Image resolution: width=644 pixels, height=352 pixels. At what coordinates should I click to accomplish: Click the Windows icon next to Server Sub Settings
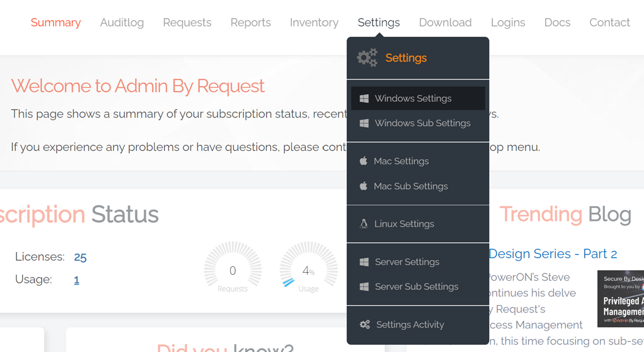pos(364,286)
